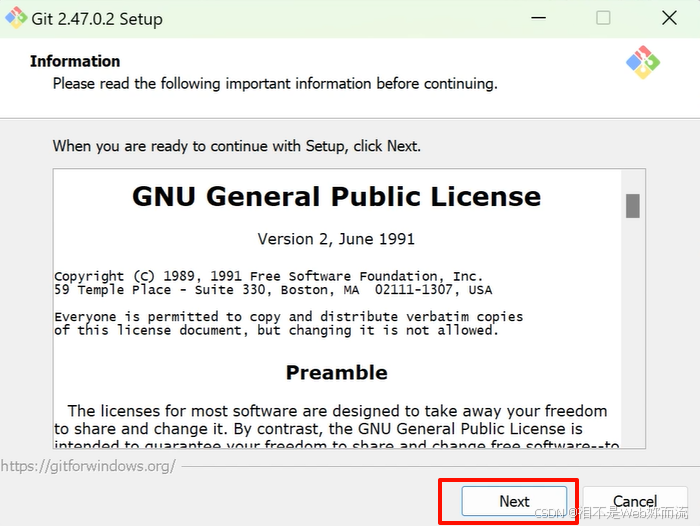Viewport: 700px width, 526px height.
Task: Click 'Version 2, June 1991' text
Action: point(336,239)
